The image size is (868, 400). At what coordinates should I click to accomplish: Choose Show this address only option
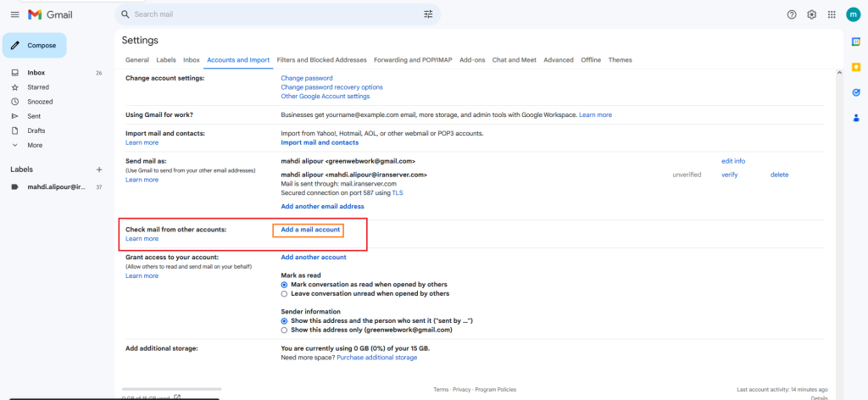(x=285, y=331)
